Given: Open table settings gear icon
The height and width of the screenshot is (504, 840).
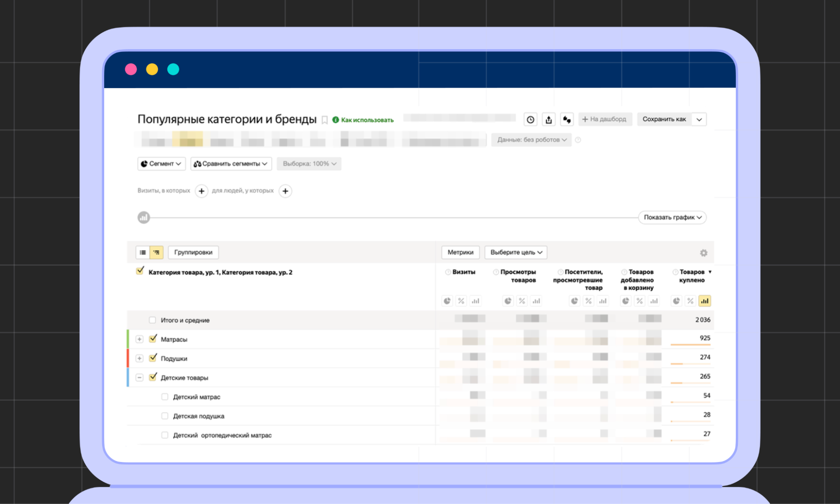Looking at the screenshot, I should point(703,253).
